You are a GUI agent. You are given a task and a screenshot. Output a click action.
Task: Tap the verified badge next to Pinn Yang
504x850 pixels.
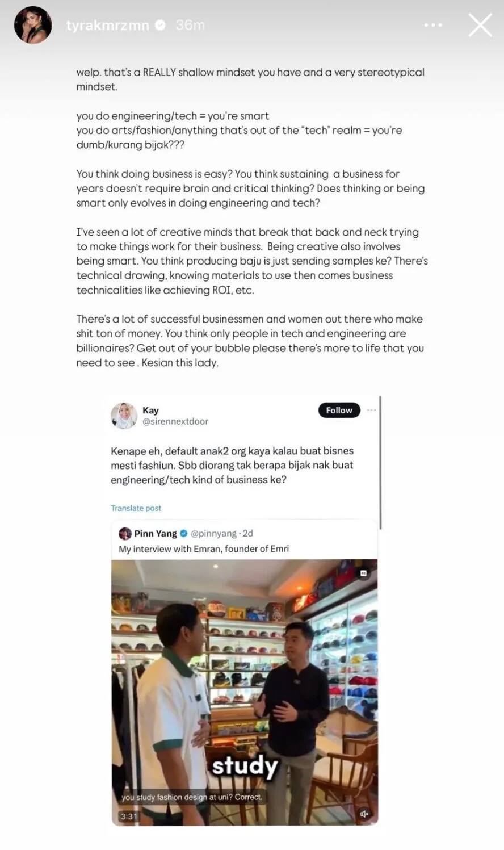(183, 534)
